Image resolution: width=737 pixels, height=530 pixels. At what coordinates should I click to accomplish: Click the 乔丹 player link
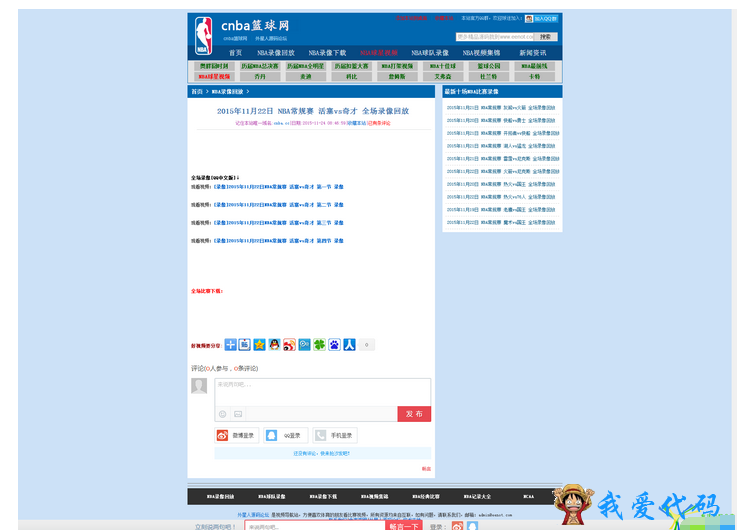pyautogui.click(x=260, y=77)
